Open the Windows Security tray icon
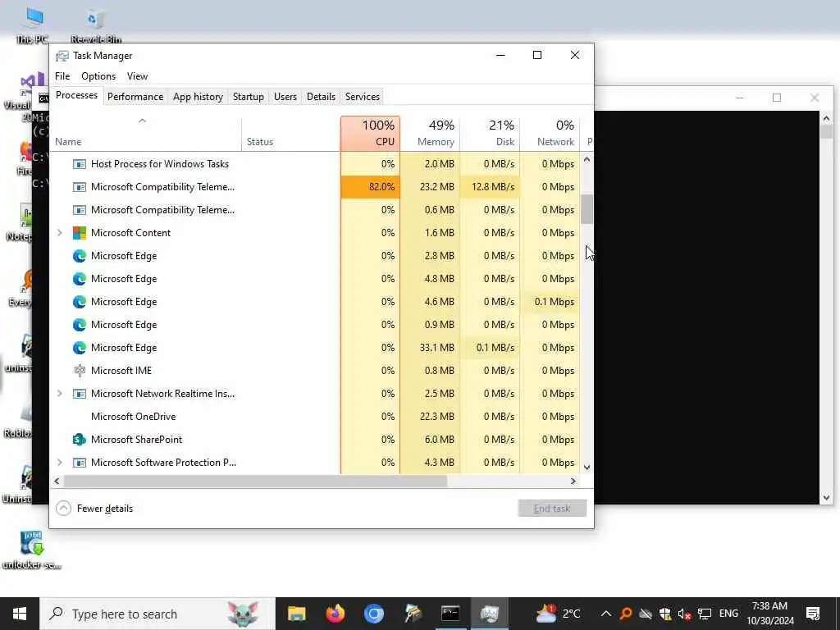This screenshot has width=840, height=630. [664, 614]
